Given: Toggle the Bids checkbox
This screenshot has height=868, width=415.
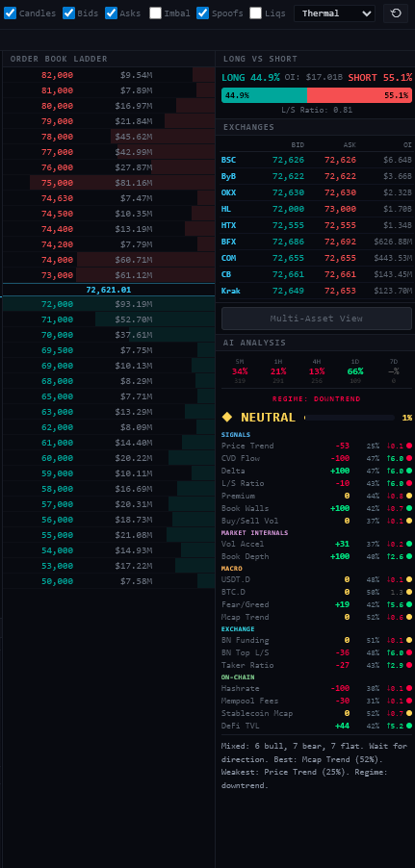Looking at the screenshot, I should [68, 13].
